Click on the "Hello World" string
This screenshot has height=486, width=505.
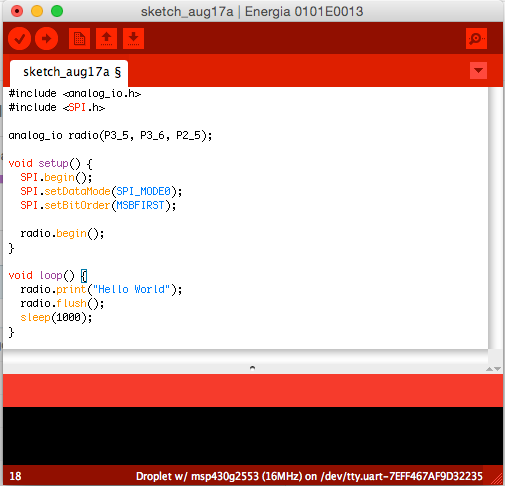(x=132, y=289)
